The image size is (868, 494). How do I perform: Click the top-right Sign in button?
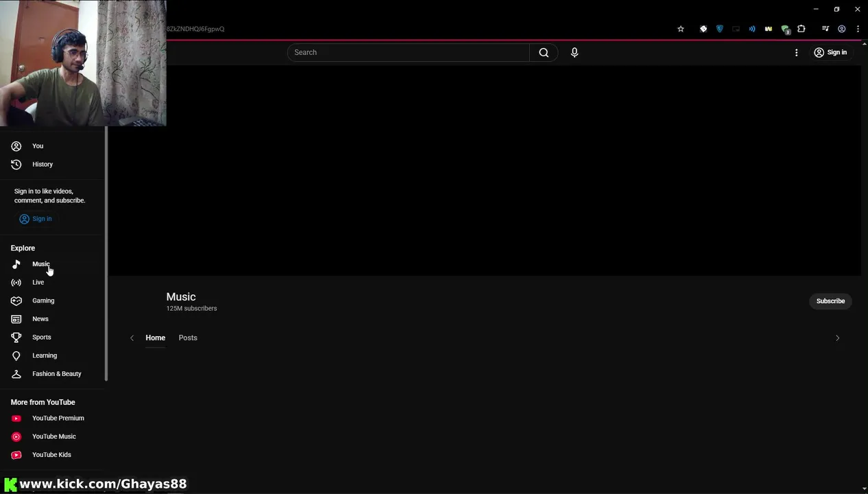830,52
